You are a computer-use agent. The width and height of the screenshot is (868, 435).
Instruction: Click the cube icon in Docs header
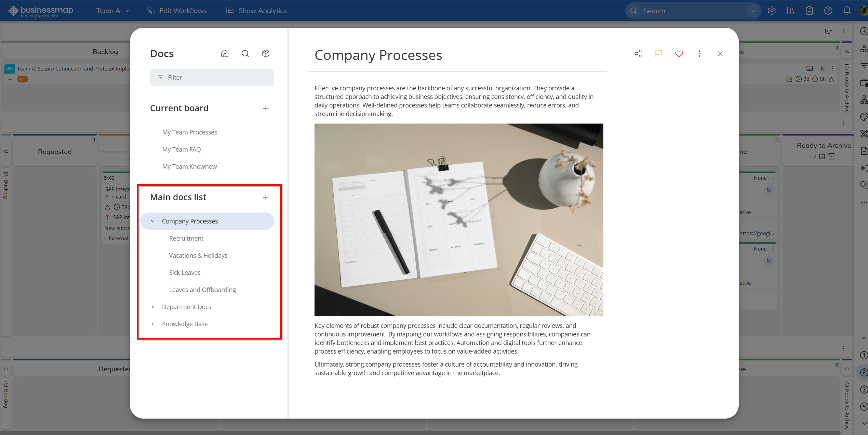click(x=266, y=53)
